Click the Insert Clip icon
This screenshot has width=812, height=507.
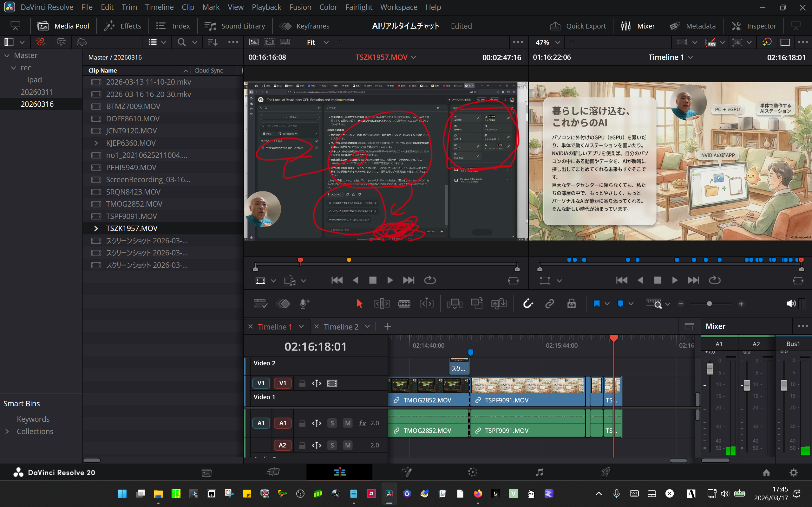454,304
